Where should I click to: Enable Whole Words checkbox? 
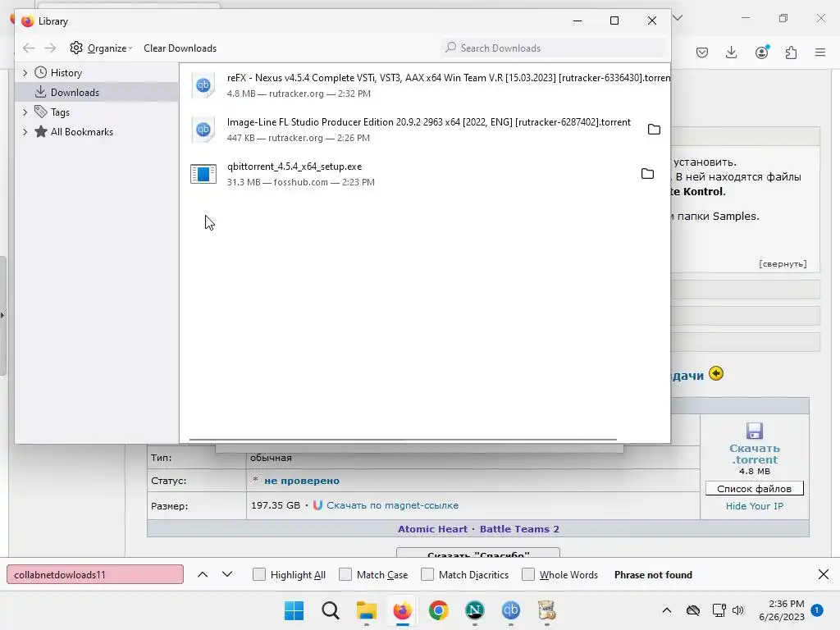tap(528, 575)
